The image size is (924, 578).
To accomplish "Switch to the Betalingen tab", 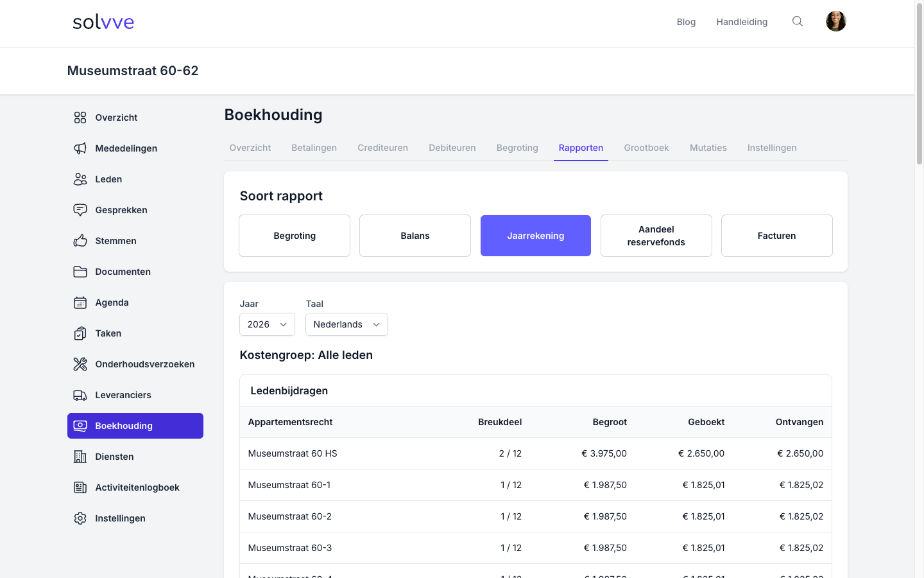I will click(314, 148).
